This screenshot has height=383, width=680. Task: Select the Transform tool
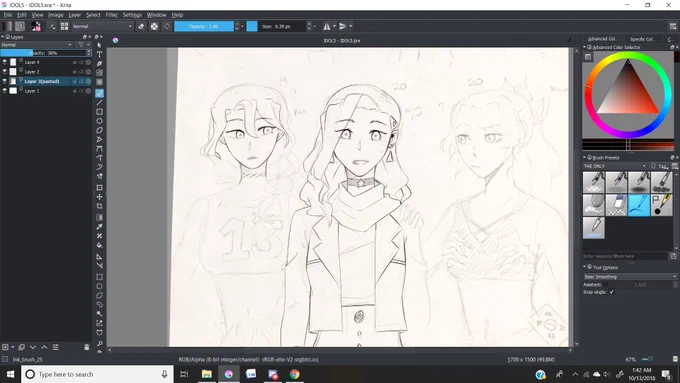pos(99,188)
